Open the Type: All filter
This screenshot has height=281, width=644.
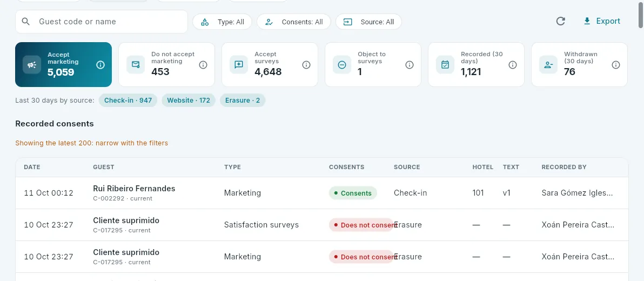click(222, 22)
